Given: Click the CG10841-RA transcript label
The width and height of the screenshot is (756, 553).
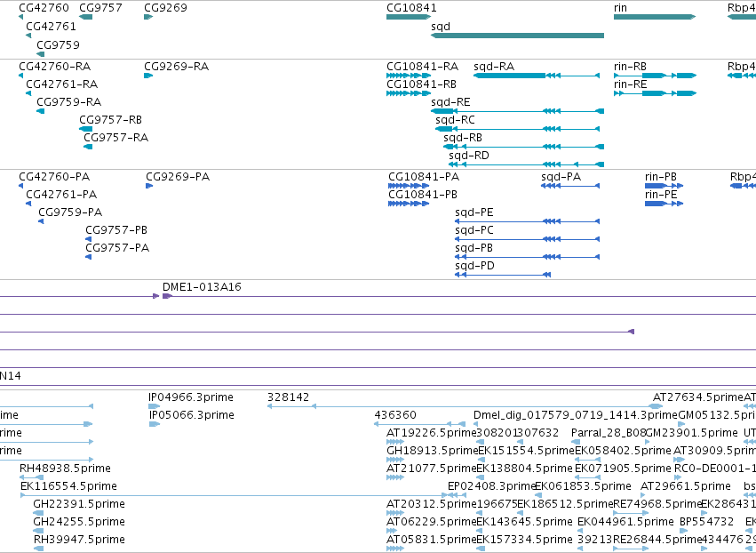Looking at the screenshot, I should click(422, 66).
